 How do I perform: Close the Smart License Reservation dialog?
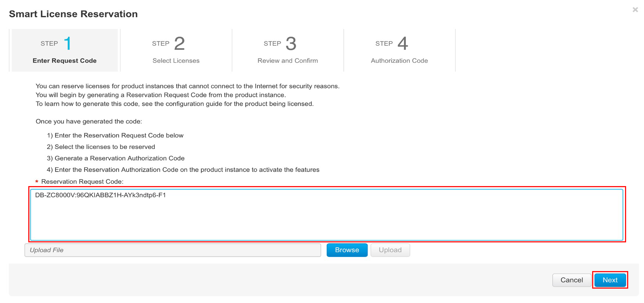point(635,10)
